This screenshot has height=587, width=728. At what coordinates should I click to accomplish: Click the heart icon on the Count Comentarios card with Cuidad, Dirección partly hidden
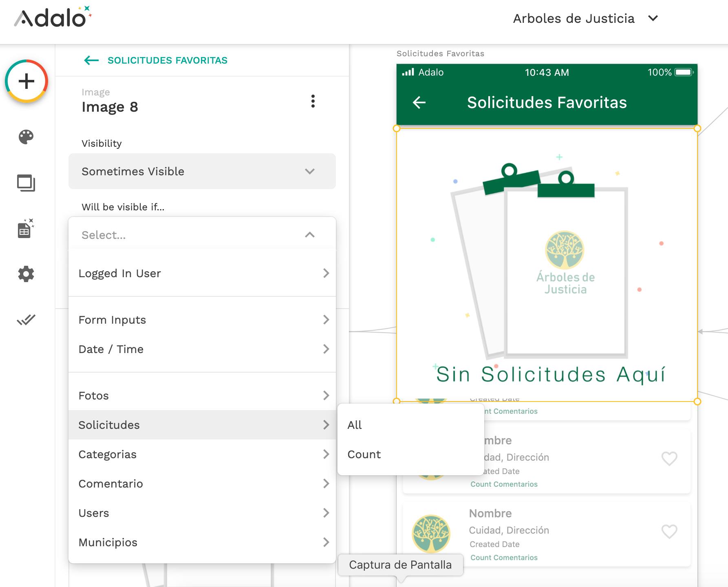tap(669, 459)
